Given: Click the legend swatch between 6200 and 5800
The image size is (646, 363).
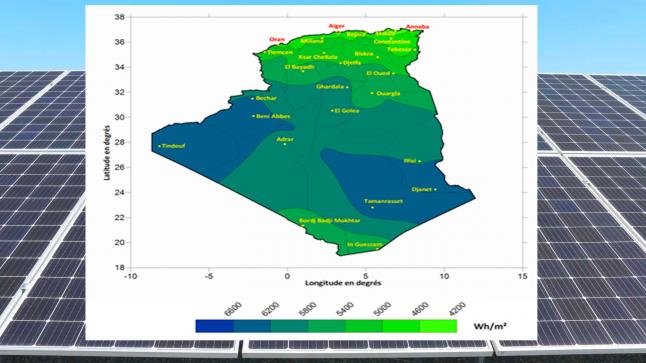Looking at the screenshot, I should coord(289,326).
